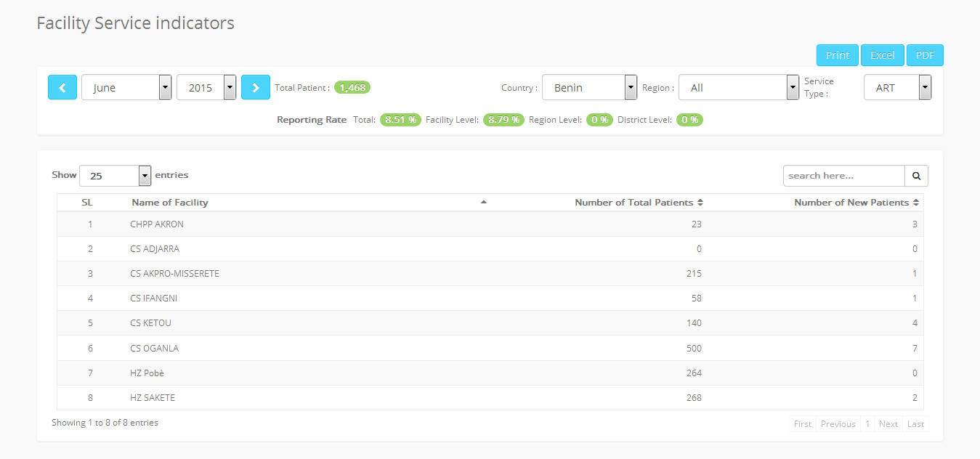Select page 1 in the pagination
Viewport: 980px width, 459px height.
(x=867, y=424)
